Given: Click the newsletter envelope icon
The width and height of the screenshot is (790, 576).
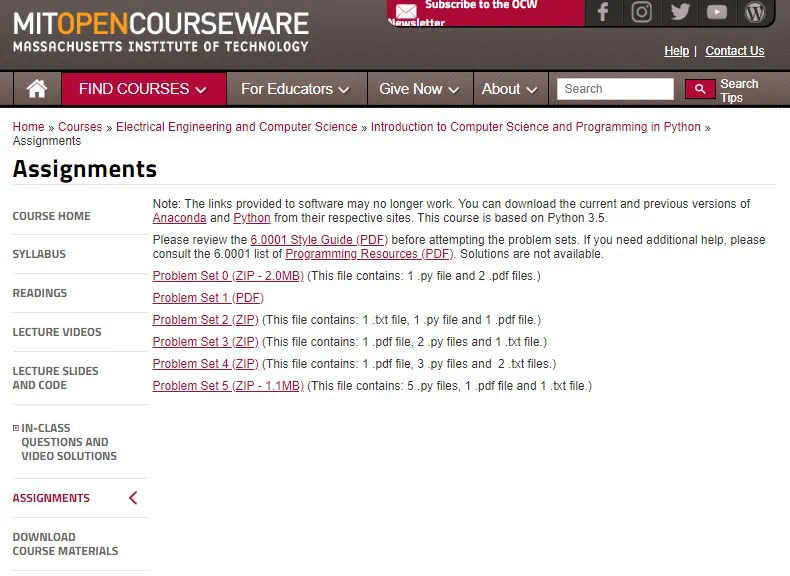Looking at the screenshot, I should [406, 12].
